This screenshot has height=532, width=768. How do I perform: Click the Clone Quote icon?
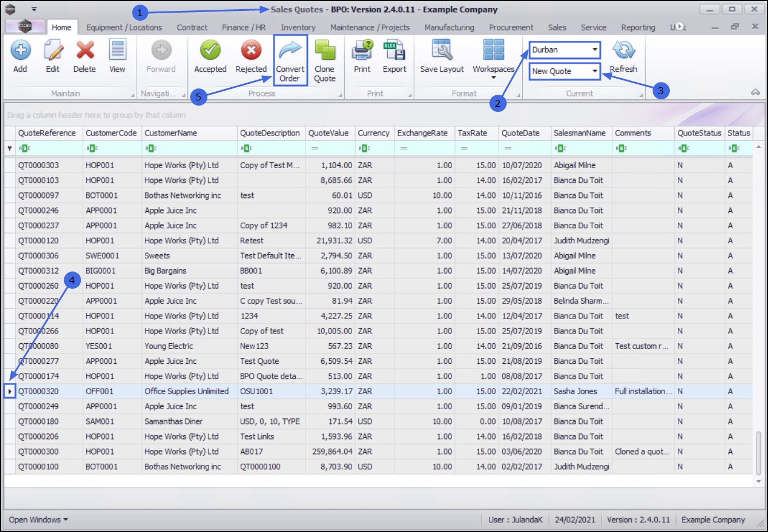pos(325,51)
